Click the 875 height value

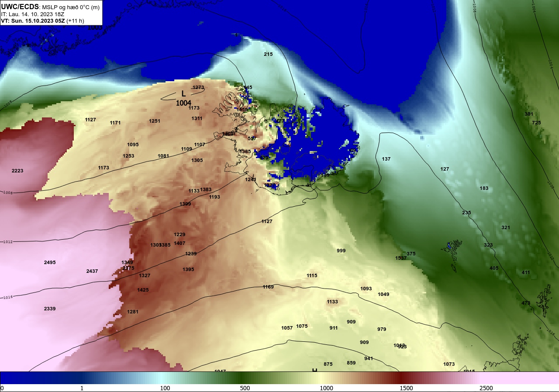coord(328,364)
